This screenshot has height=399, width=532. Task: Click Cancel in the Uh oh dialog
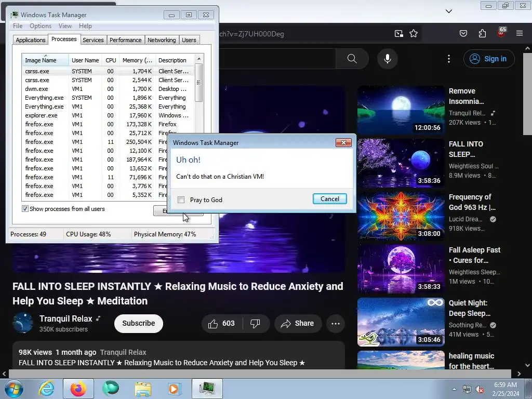(x=329, y=199)
